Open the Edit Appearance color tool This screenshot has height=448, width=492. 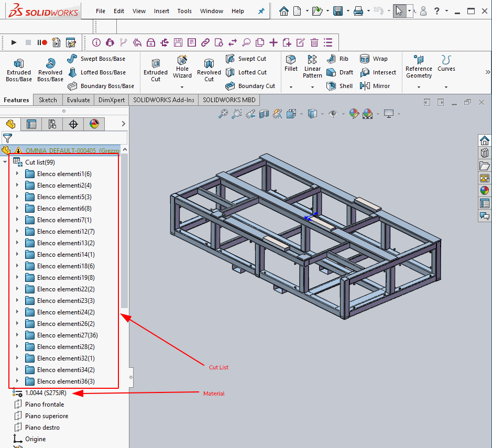point(354,113)
